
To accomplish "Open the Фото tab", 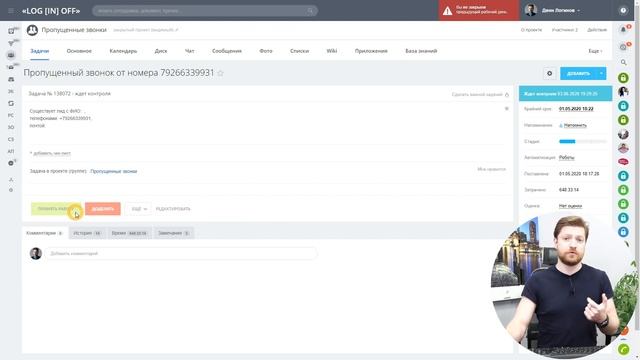I will 266,51.
